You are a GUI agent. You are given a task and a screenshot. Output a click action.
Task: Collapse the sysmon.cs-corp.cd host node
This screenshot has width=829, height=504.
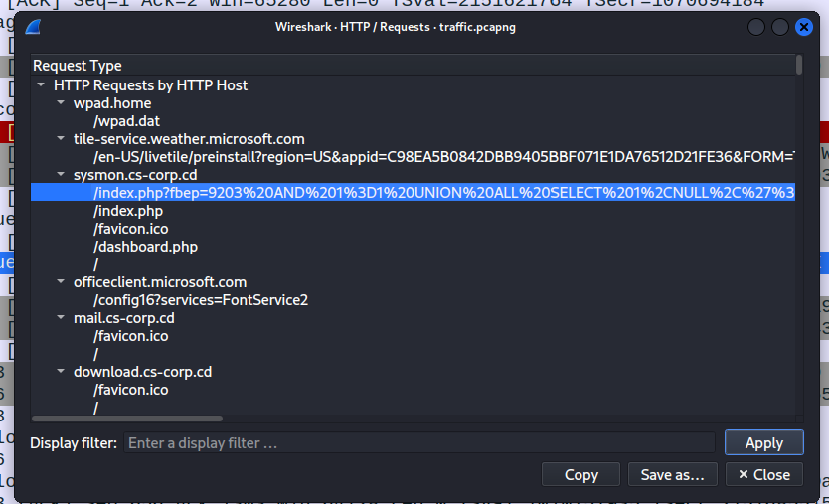[x=61, y=174]
